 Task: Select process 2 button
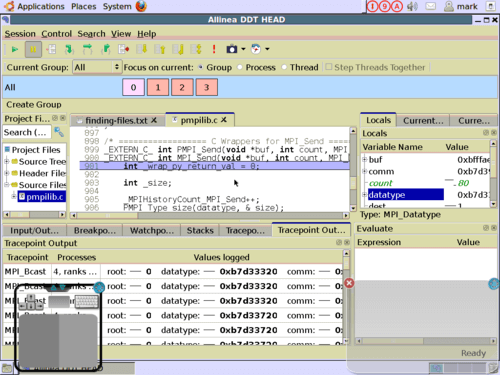(182, 87)
